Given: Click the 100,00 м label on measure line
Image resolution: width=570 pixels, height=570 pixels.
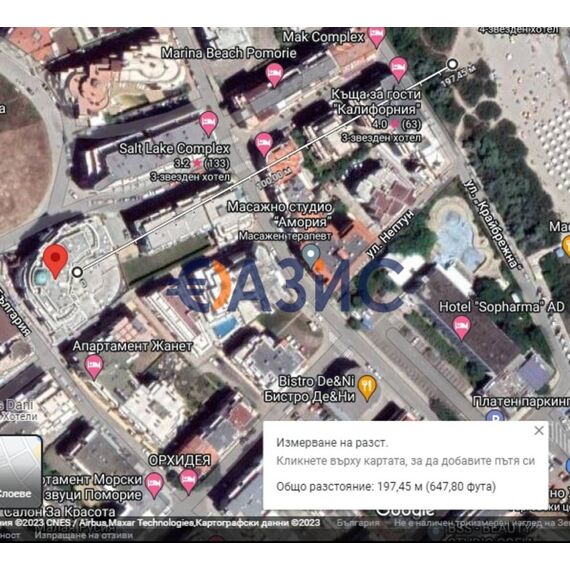Looking at the screenshot, I should click(x=274, y=179).
